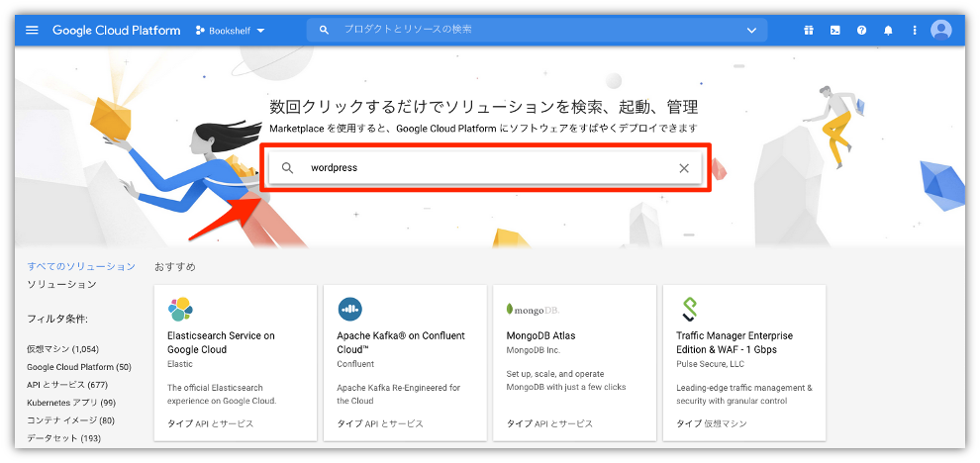Filter by Kubernetes アプリ (99)
The image size is (980, 463).
[x=71, y=403]
